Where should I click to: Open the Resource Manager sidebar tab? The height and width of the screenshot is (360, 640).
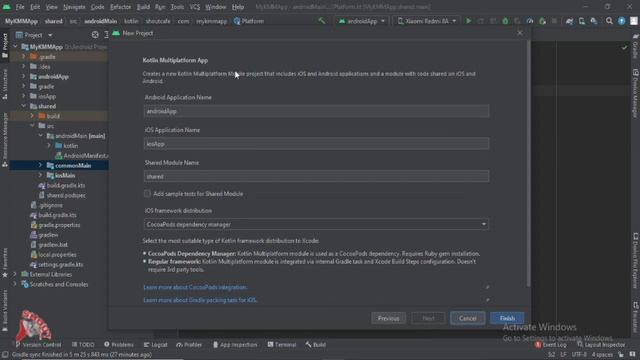5,139
